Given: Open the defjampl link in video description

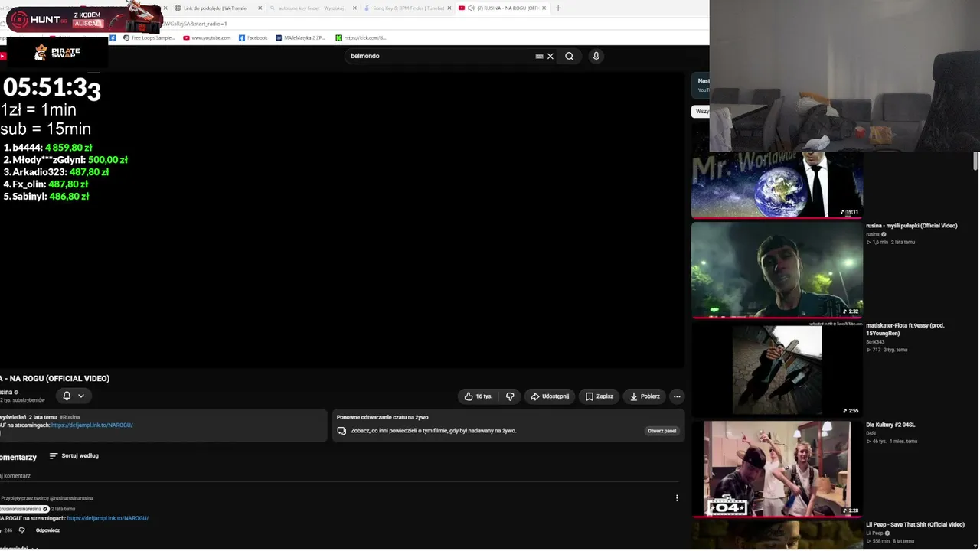Looking at the screenshot, I should (x=92, y=425).
